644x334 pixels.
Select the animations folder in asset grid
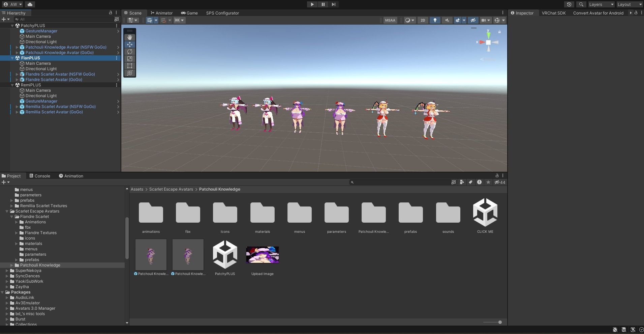[x=151, y=216]
